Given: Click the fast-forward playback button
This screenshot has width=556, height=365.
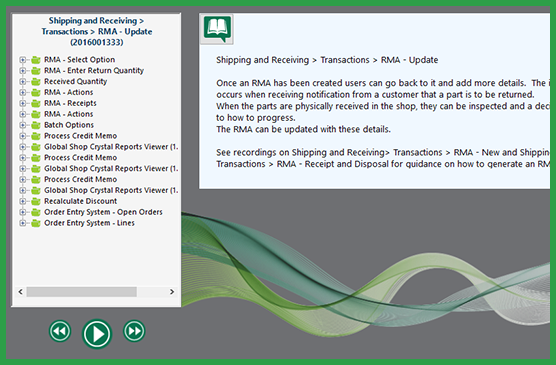Looking at the screenshot, I should 134,331.
